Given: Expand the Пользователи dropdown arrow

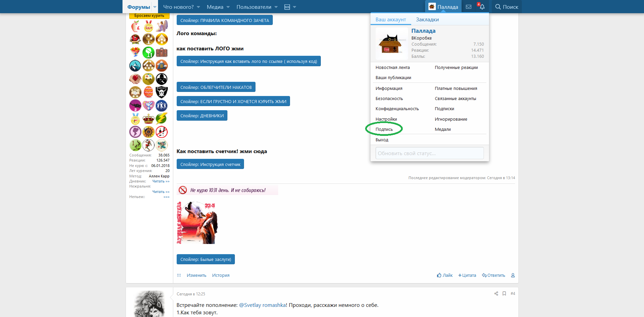Looking at the screenshot, I should [276, 7].
